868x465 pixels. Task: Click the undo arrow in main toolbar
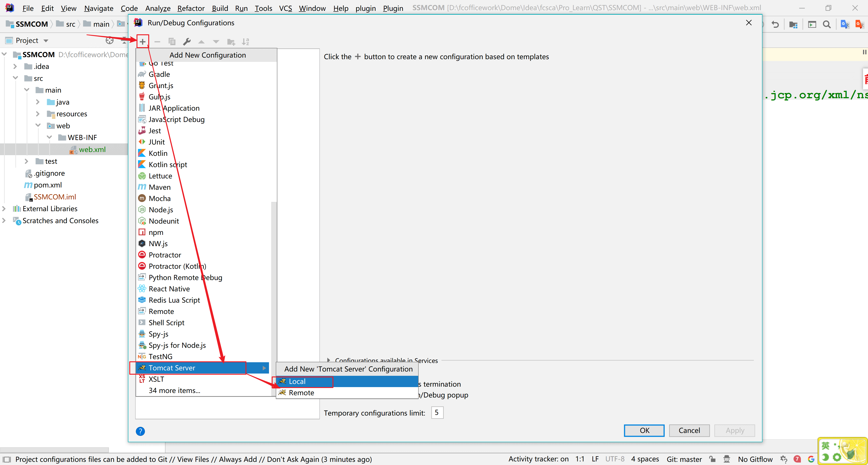(775, 24)
